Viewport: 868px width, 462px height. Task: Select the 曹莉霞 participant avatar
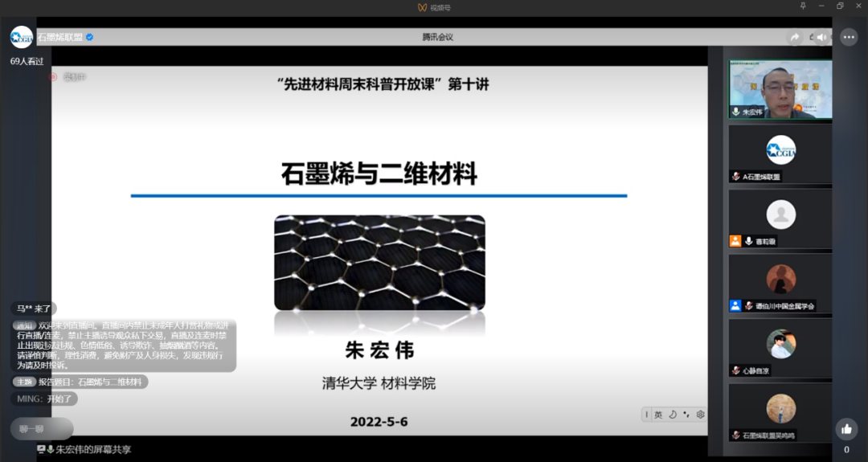click(781, 215)
